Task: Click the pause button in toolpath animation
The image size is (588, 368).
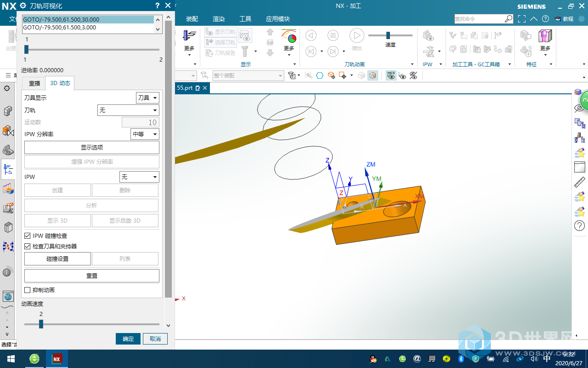Action: pyautogui.click(x=334, y=35)
